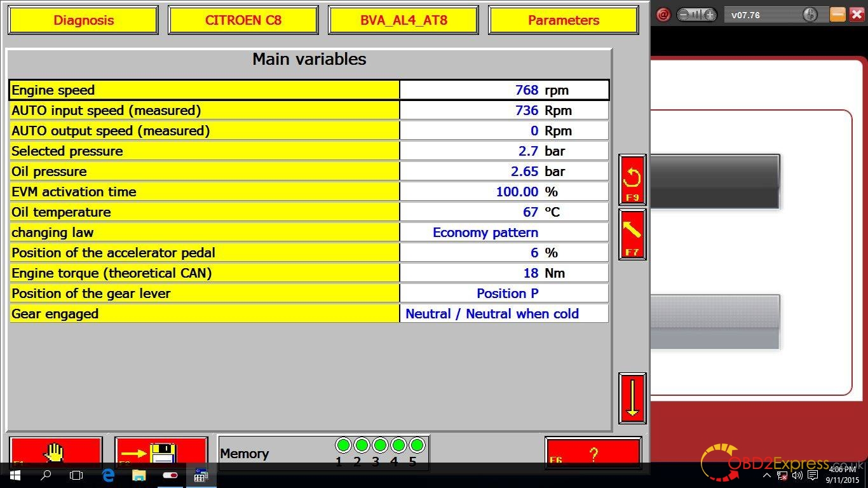Click the F7 diagonal arrow button
This screenshot has width=868, height=488.
pyautogui.click(x=632, y=234)
